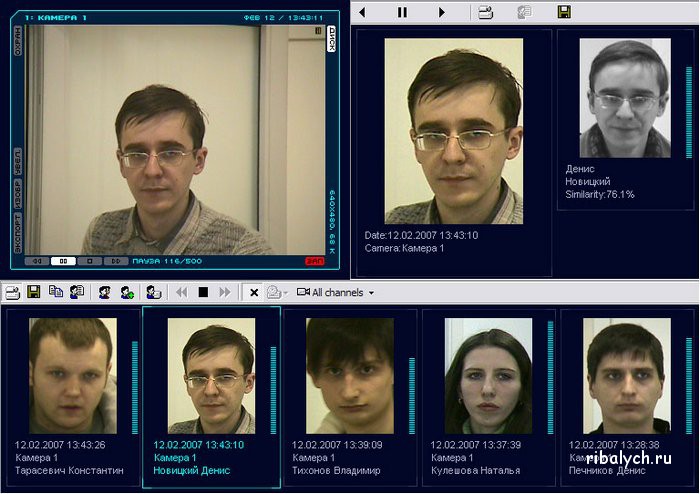Select the УВЕЛ zoom tab on the camera panel
The height and width of the screenshot is (494, 700).
click(18, 161)
